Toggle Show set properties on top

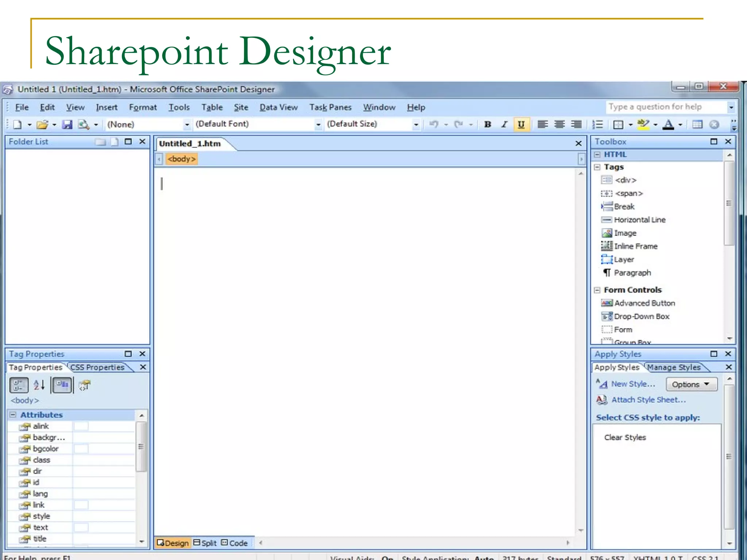pyautogui.click(x=62, y=385)
